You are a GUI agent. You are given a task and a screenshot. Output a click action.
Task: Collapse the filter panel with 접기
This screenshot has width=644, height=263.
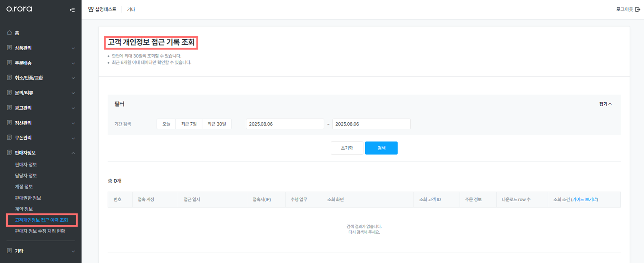click(605, 104)
